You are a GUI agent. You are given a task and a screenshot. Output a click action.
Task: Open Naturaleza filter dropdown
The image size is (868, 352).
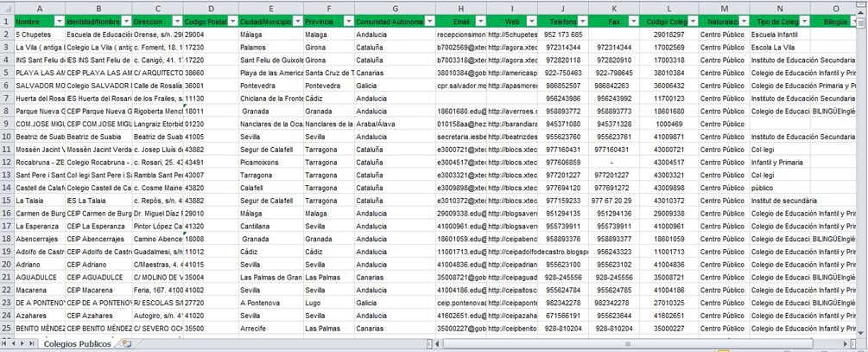[x=744, y=21]
